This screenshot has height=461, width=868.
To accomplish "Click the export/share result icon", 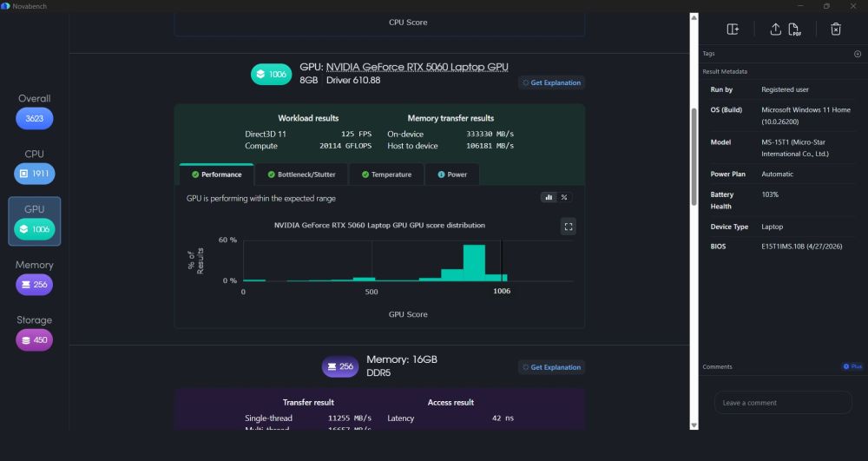I will coord(775,30).
